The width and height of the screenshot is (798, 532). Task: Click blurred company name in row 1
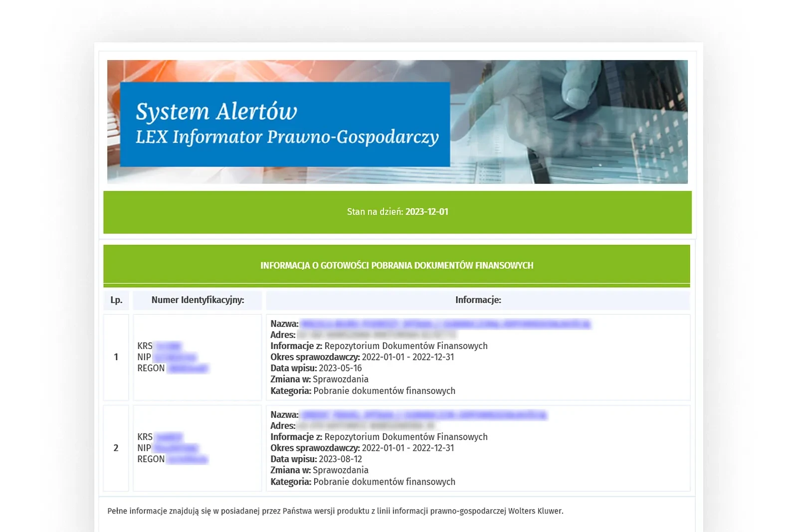(445, 324)
